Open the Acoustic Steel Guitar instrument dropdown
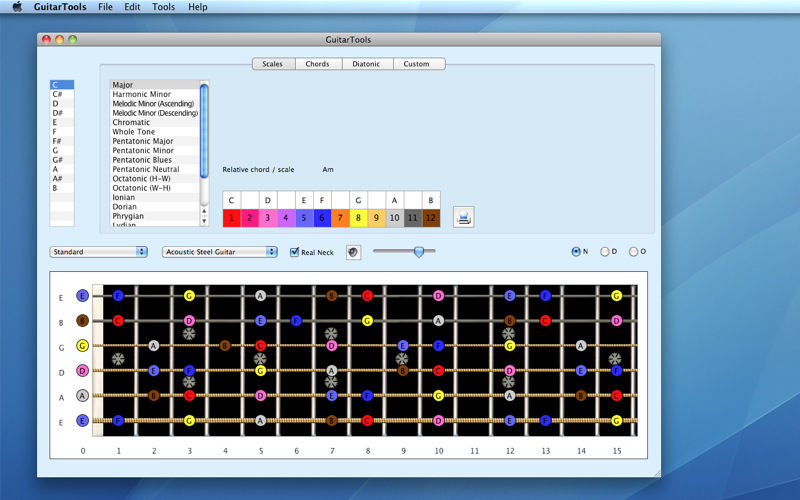 pyautogui.click(x=219, y=252)
